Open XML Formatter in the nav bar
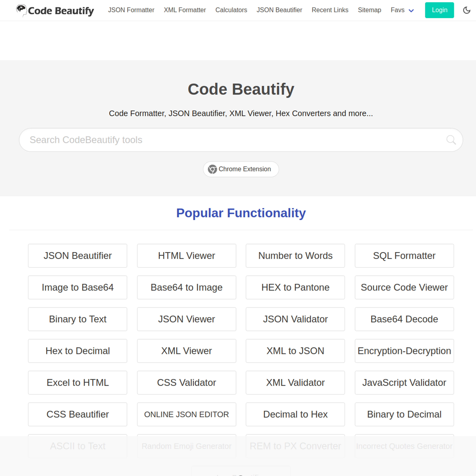476x476 pixels. click(x=185, y=10)
